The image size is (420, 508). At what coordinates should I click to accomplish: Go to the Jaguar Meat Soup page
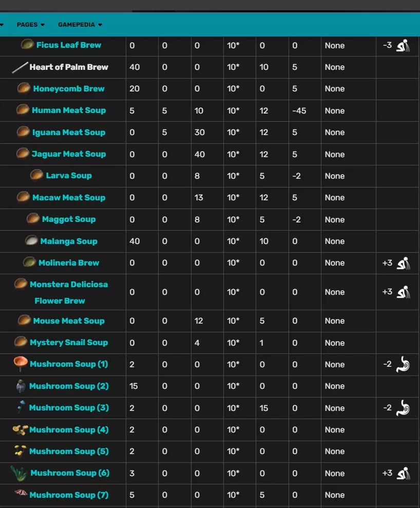click(69, 154)
